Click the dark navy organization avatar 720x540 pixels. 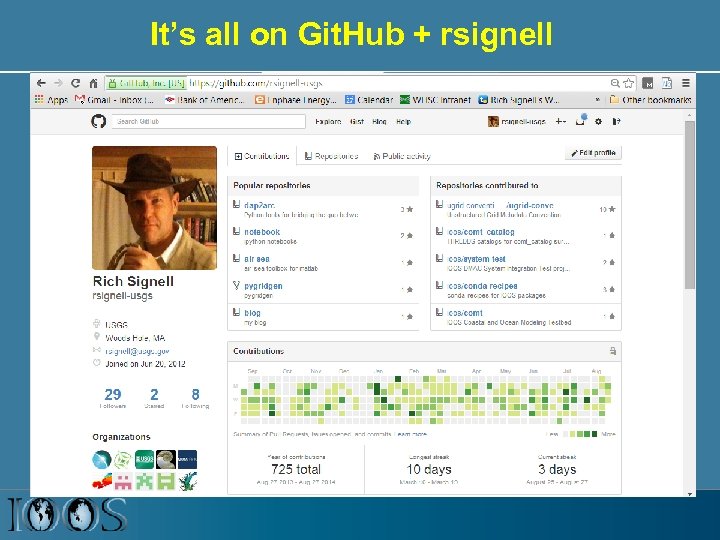[187, 459]
